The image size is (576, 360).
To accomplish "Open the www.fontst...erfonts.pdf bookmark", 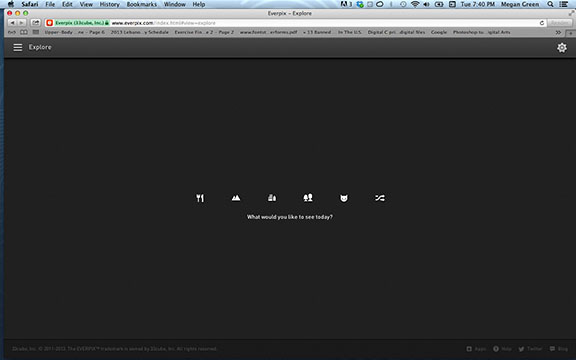I will (x=269, y=32).
